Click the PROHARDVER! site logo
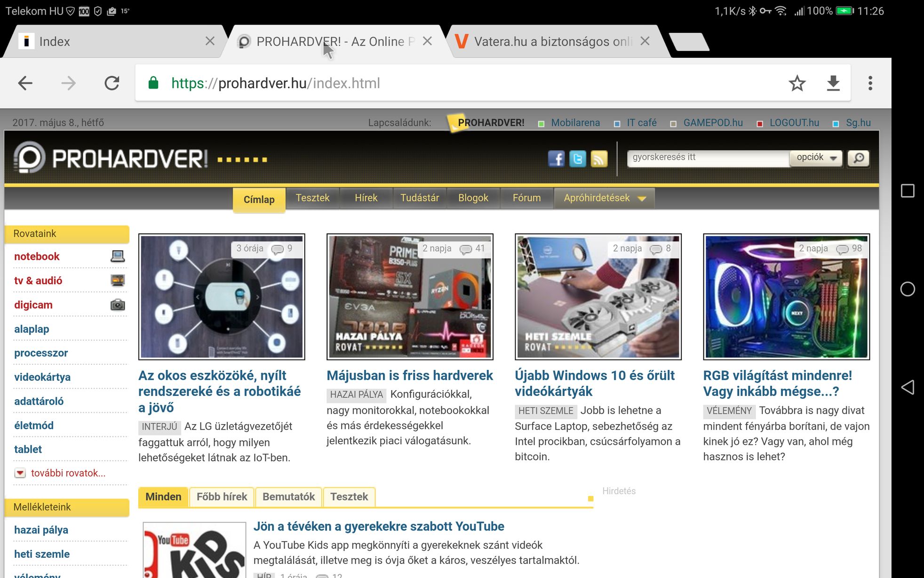The image size is (924, 578). [x=111, y=158]
